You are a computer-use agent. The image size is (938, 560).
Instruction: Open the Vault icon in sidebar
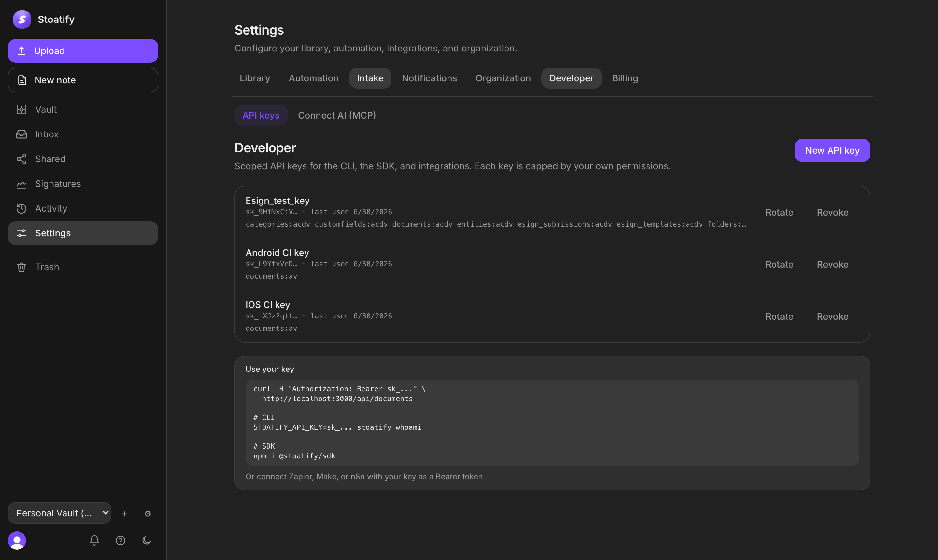(x=21, y=109)
